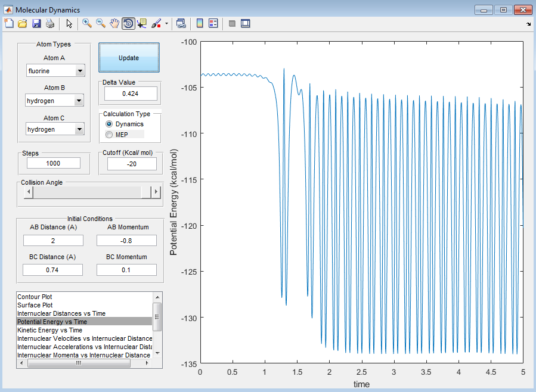Insert Colorbar from the toolbar
Screen dimensions: 536x392
tap(200, 24)
